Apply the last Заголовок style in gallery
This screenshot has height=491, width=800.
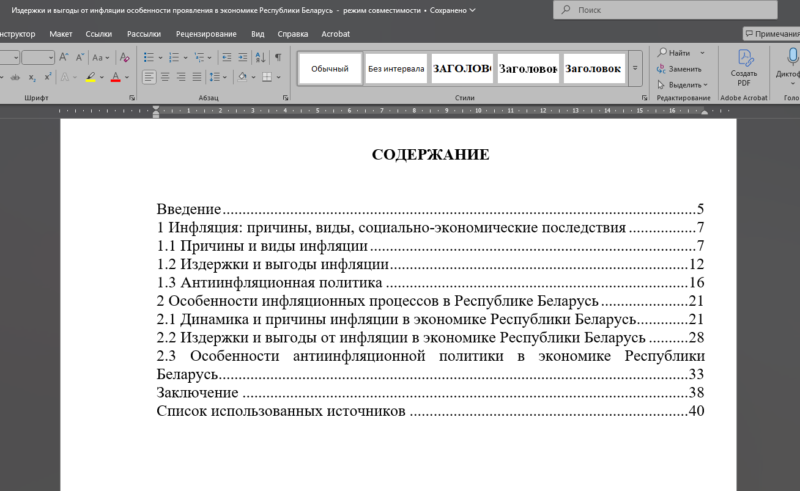[x=594, y=68]
